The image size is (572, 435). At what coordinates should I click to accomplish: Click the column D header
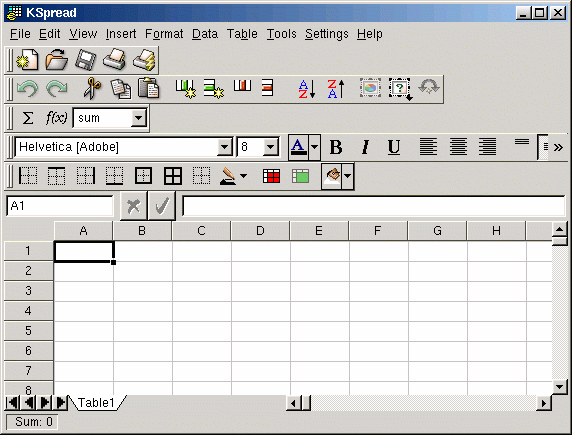260,231
